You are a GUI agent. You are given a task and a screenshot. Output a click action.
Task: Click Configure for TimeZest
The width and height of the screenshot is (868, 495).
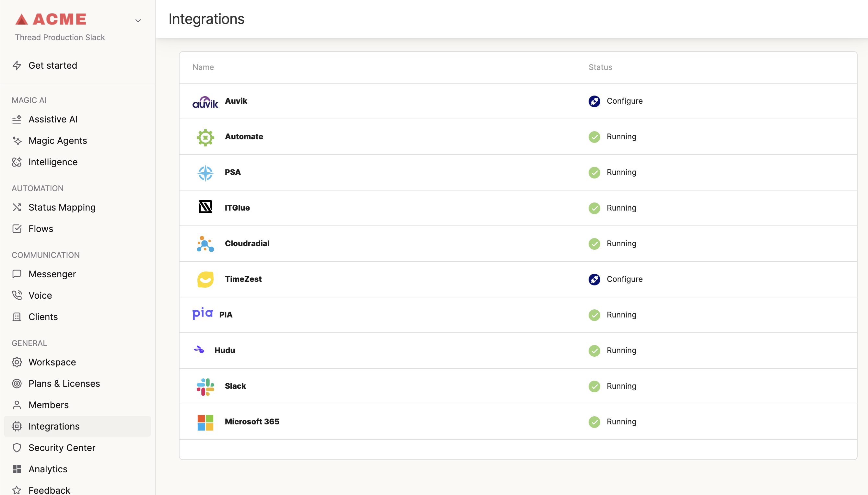[x=625, y=279]
